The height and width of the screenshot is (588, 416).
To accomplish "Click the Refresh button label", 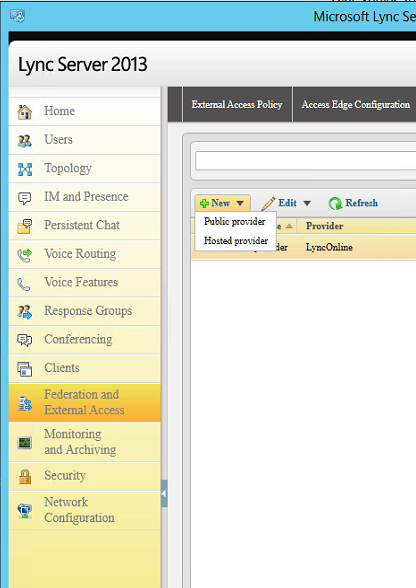I will point(361,203).
